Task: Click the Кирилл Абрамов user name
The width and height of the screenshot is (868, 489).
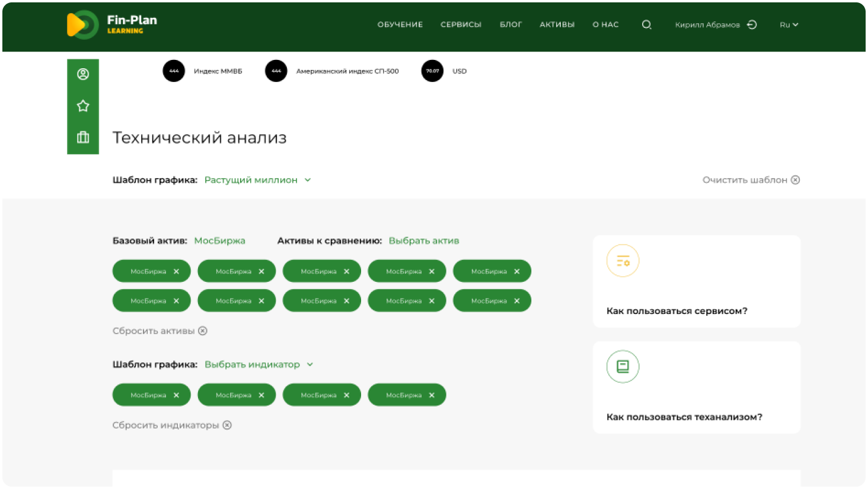Action: click(x=707, y=25)
